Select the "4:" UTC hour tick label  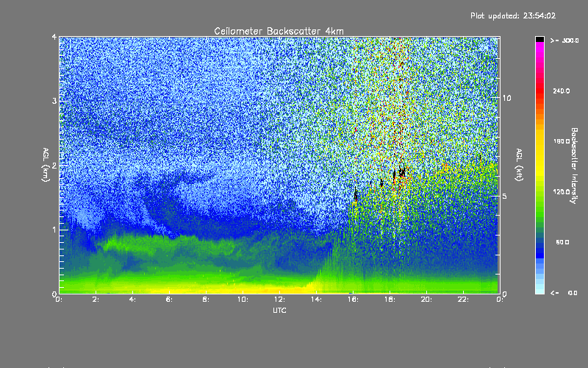click(133, 300)
